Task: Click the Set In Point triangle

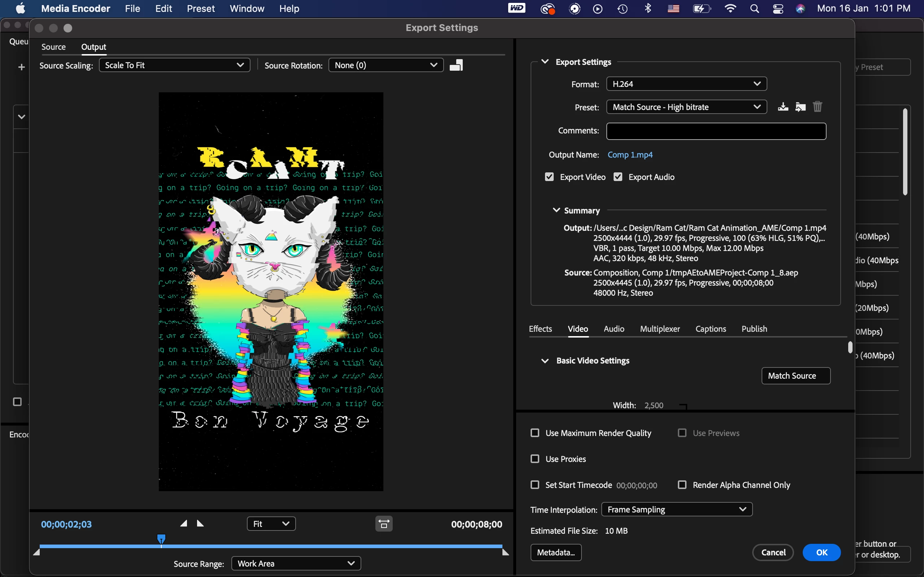Action: point(184,523)
